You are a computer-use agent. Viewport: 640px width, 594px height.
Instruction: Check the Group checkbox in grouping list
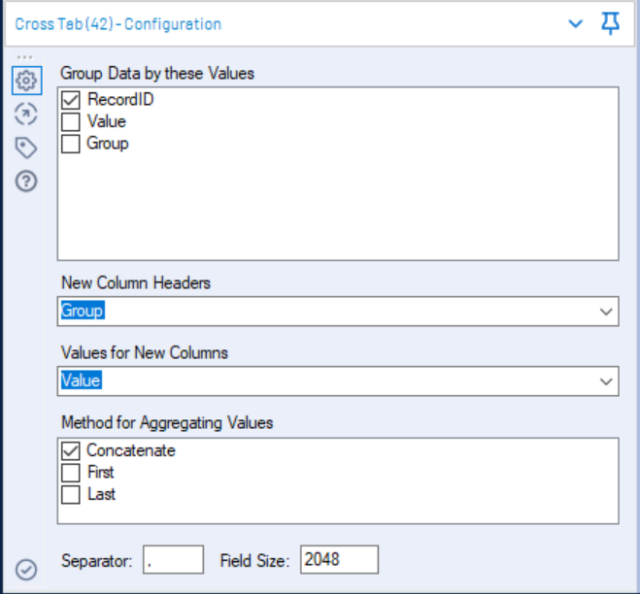(71, 144)
